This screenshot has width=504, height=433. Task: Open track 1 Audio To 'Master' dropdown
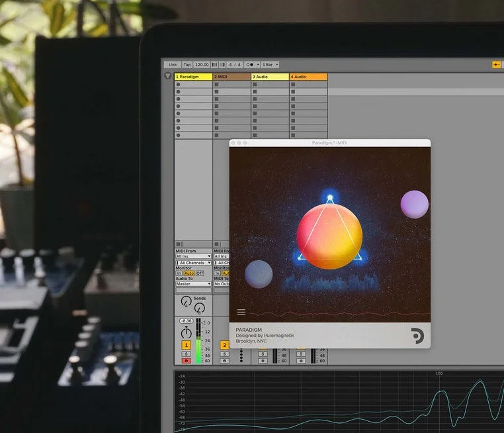pos(193,284)
